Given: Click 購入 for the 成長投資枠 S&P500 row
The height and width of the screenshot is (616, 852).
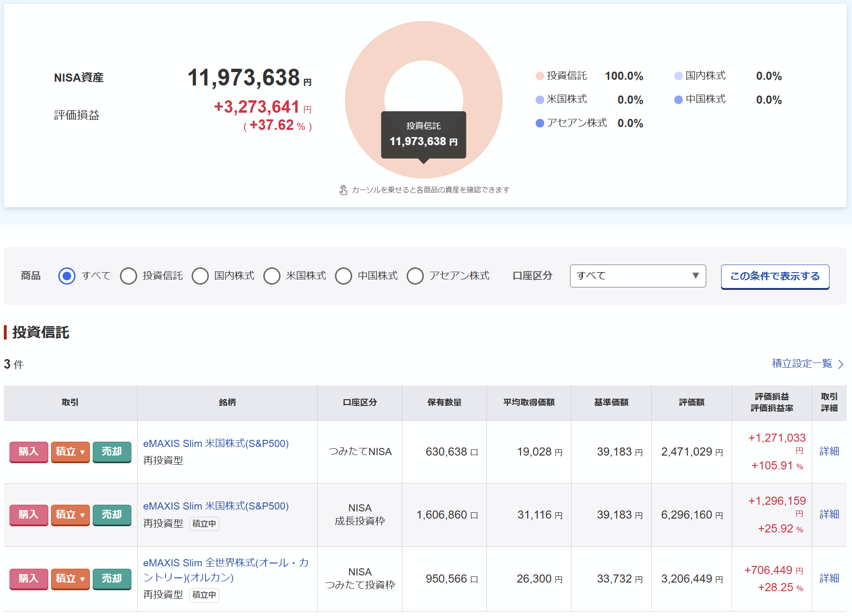Looking at the screenshot, I should [29, 515].
